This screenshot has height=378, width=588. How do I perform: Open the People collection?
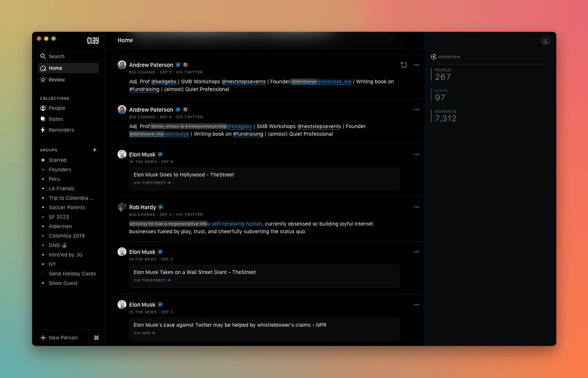57,108
